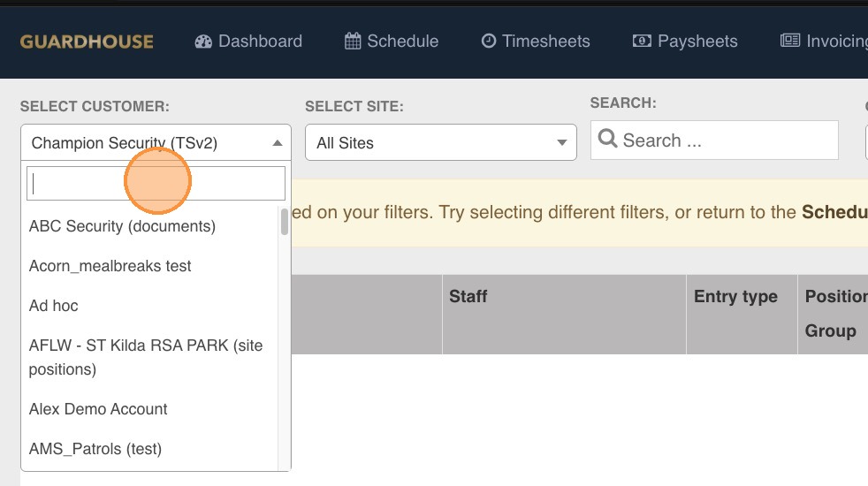Image resolution: width=868 pixels, height=486 pixels.
Task: Select ABC Security (documents) option
Action: click(x=122, y=226)
